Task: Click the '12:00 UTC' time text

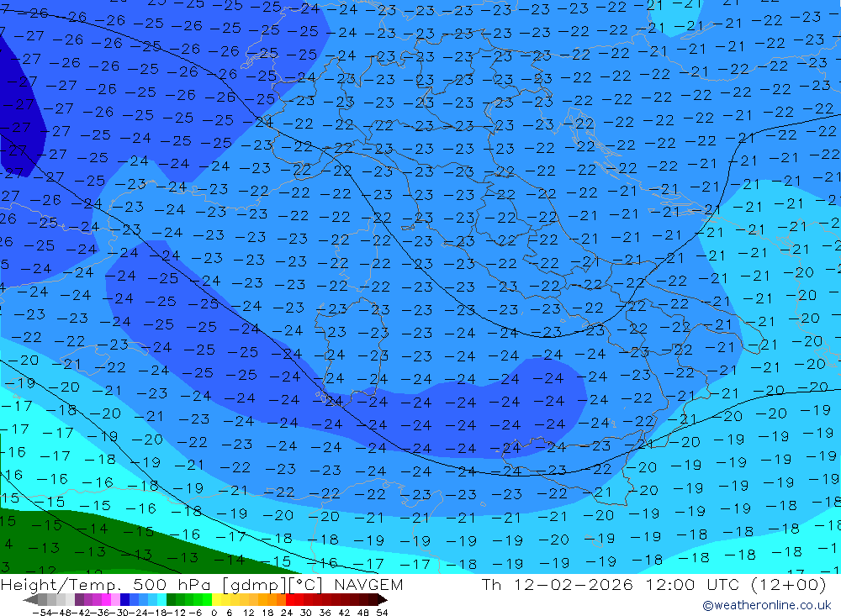Action: click(x=692, y=584)
